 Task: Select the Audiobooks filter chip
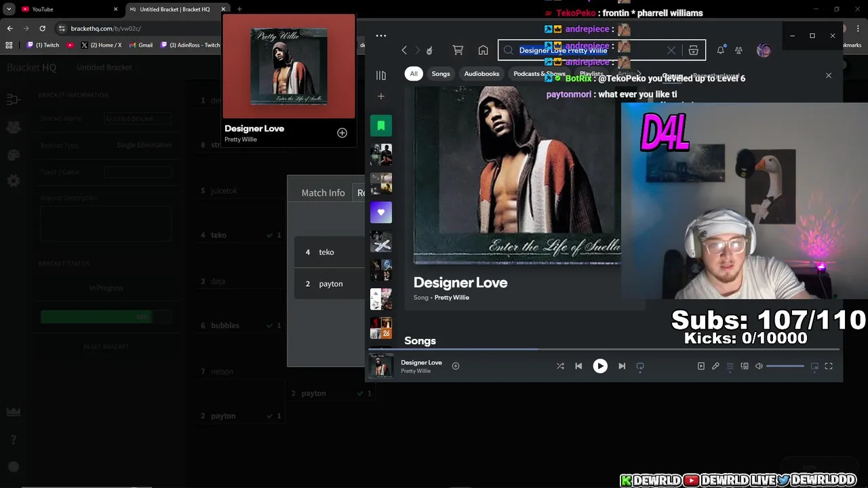[481, 73]
